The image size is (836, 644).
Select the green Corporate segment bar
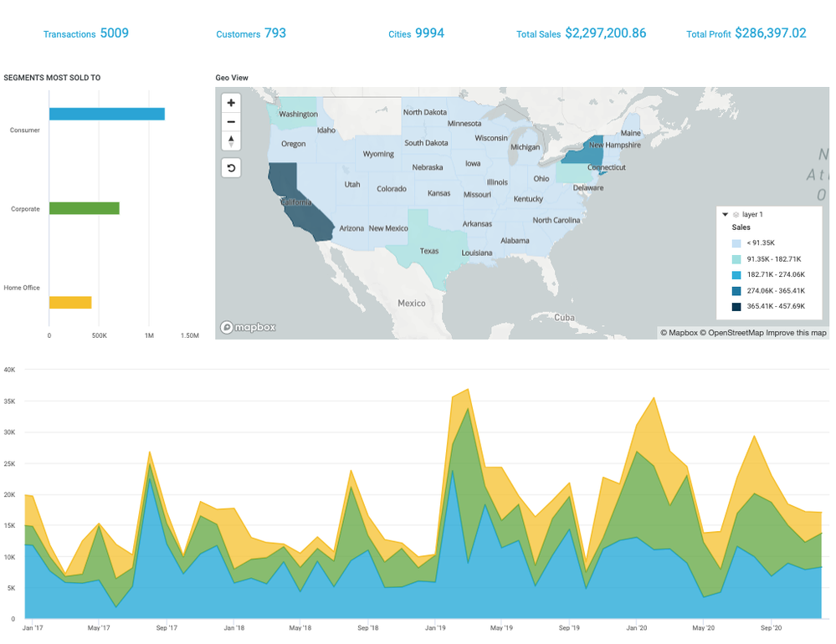point(84,208)
